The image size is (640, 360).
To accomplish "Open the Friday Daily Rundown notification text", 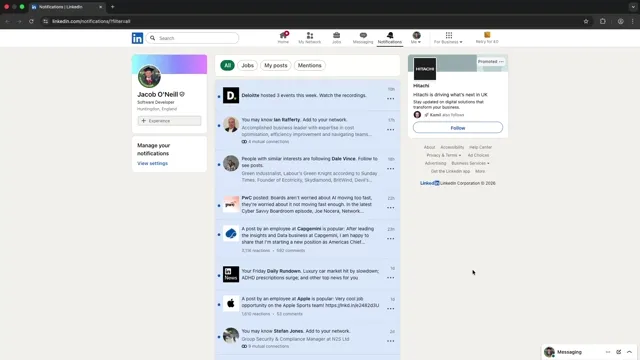I will 310,274.
